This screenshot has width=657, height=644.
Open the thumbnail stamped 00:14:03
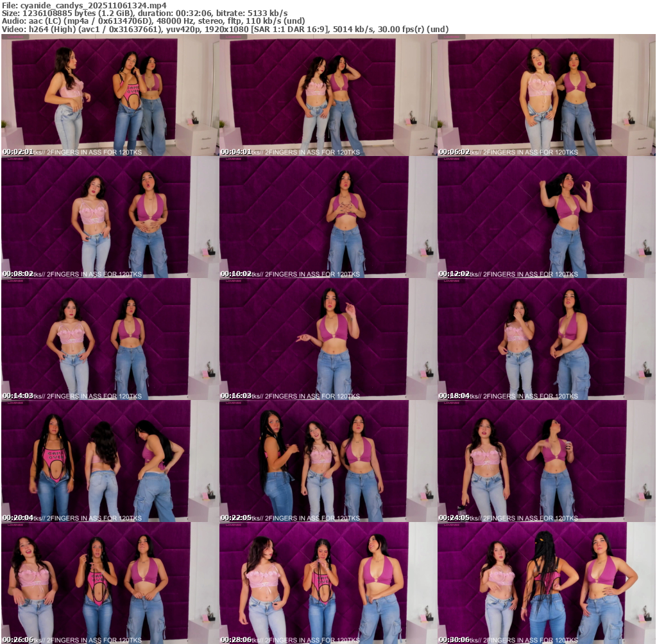pyautogui.click(x=110, y=339)
